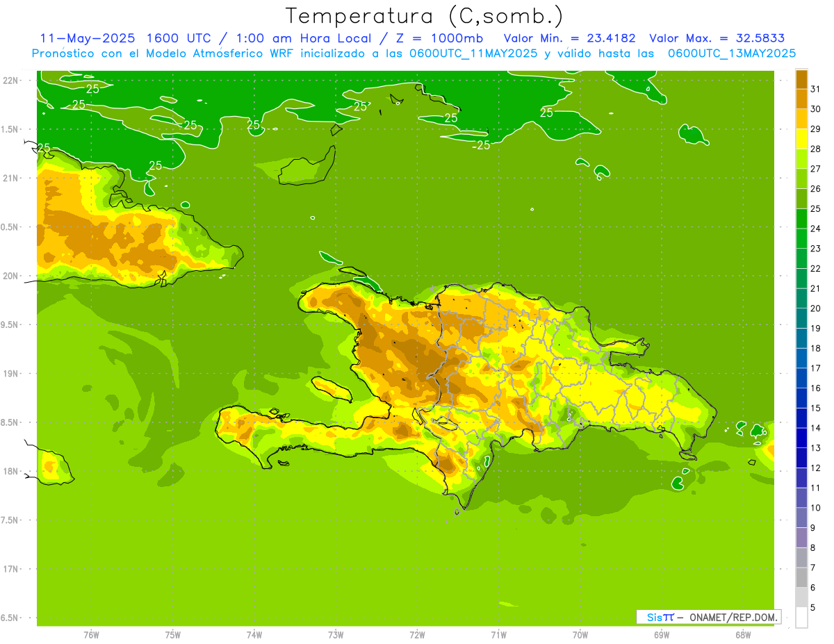Image resolution: width=834 pixels, height=644 pixels.
Task: Click the color scale value "24"
Action: coord(816,229)
